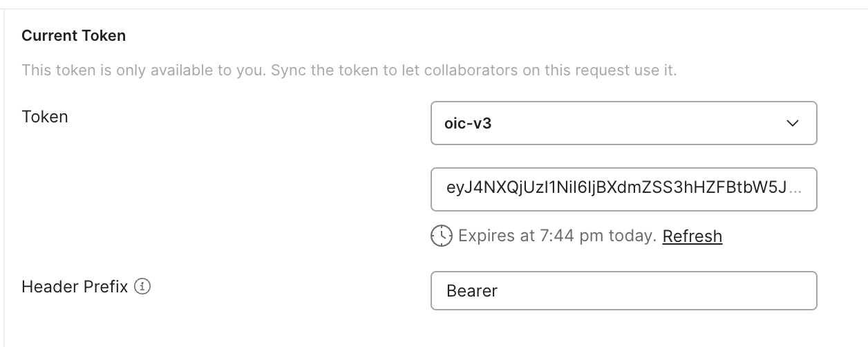This screenshot has height=347, width=868.
Task: Click the Current Token section heading
Action: [x=73, y=35]
